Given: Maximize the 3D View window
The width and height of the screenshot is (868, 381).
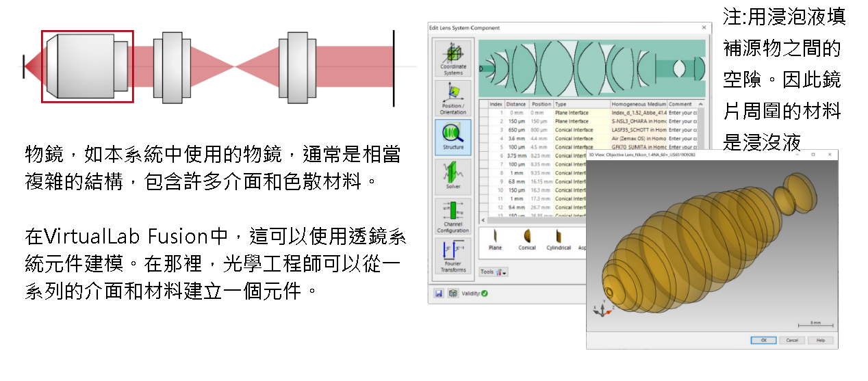Looking at the screenshot, I should click(813, 155).
